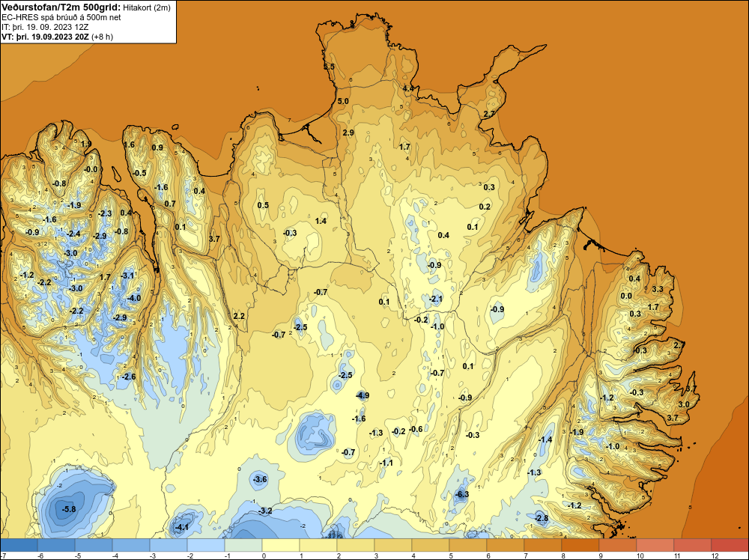Click the legend swatch between -5 and -4
749x560 pixels.
click(x=94, y=545)
